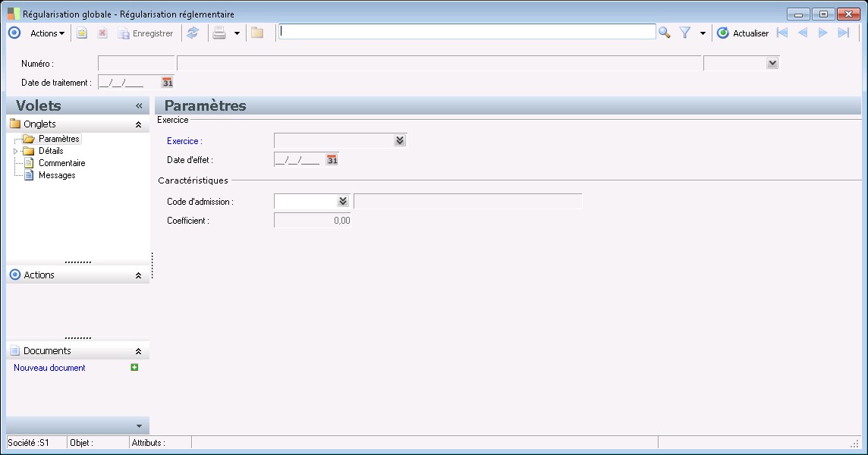Open calendar for Date d'effet

(332, 160)
